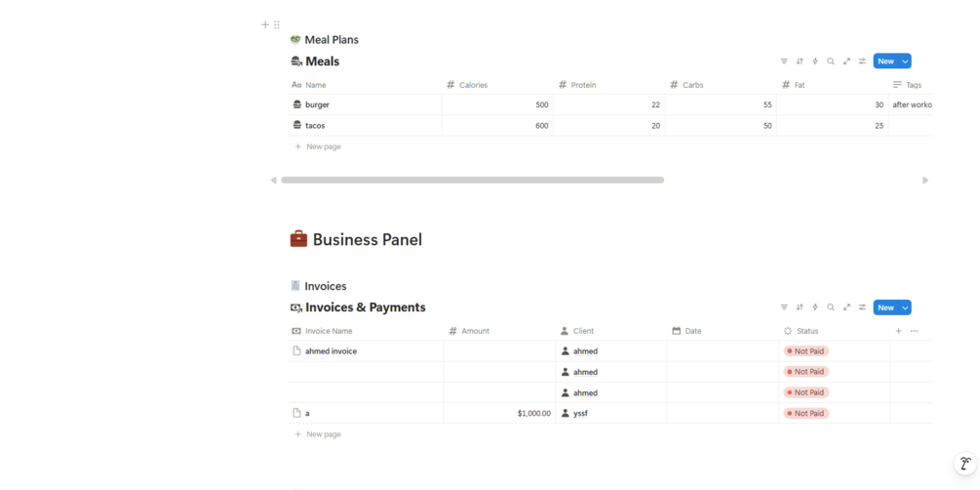980x490 pixels.
Task: Open the Calories column header menu
Action: click(x=473, y=85)
